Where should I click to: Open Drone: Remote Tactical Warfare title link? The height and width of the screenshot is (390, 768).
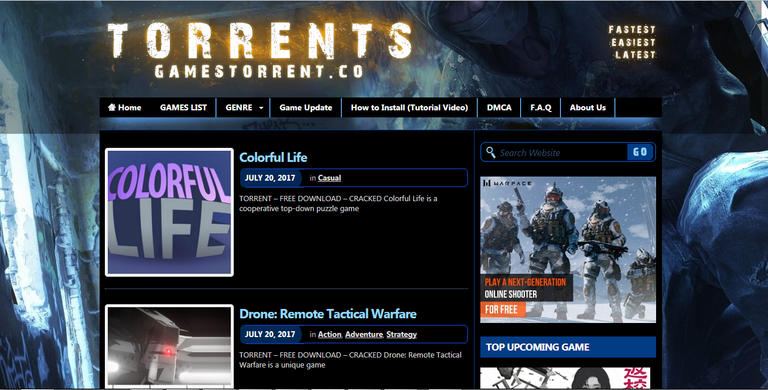click(328, 314)
